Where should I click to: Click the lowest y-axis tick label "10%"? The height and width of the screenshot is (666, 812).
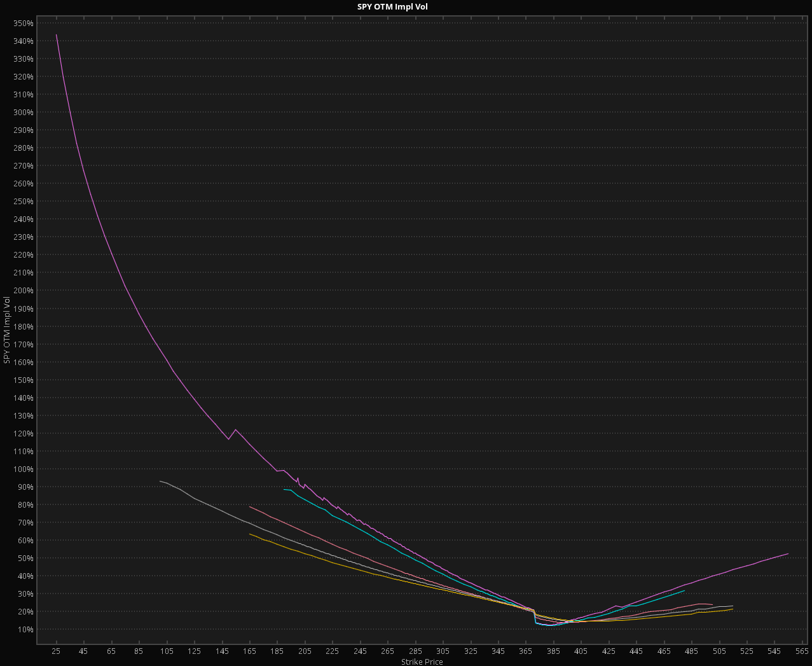[25, 630]
